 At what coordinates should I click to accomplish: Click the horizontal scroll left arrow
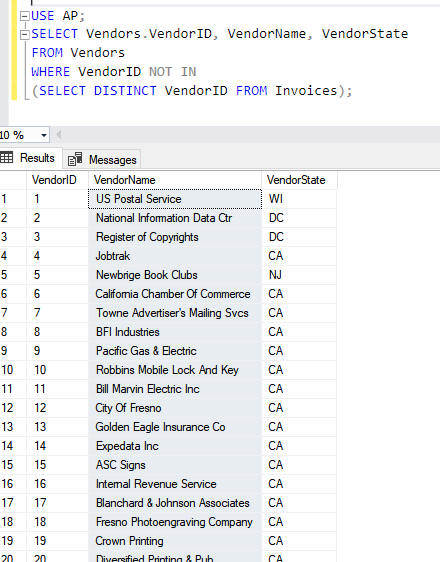click(x=58, y=135)
